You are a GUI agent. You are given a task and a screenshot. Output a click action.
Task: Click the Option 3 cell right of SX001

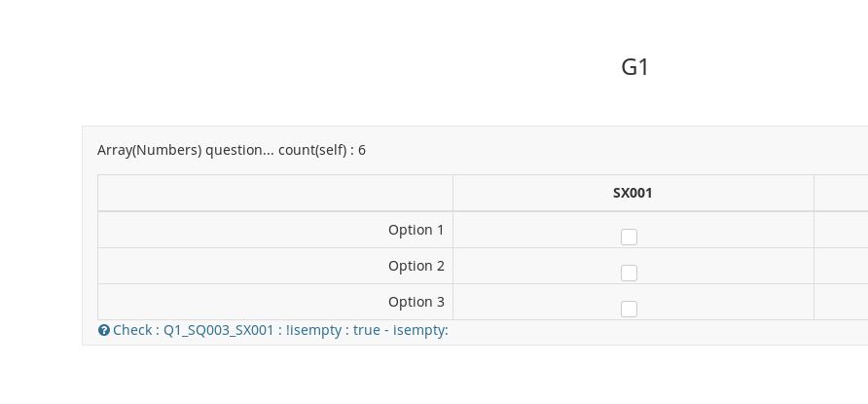click(x=841, y=302)
